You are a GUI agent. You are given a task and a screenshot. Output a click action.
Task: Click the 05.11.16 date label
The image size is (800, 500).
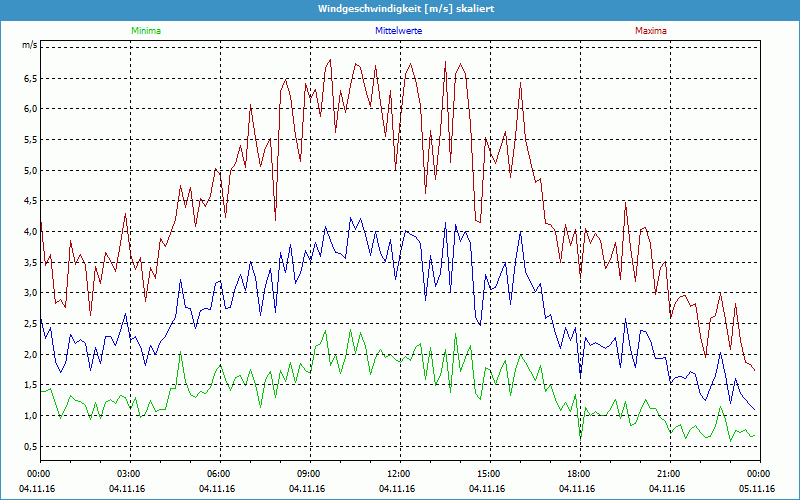pos(757,489)
